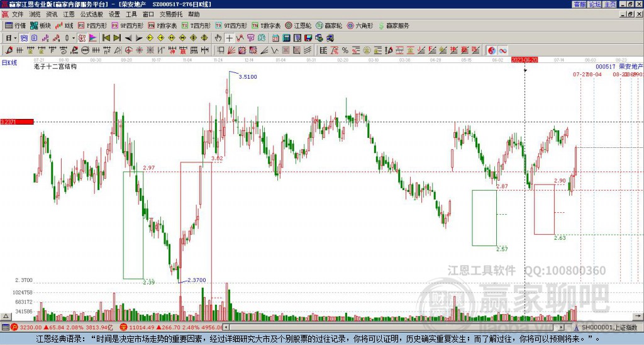The height and width of the screenshot is (345, 644).
Task: Click the left arrow of horizontal scrollbar
Action: point(226,327)
